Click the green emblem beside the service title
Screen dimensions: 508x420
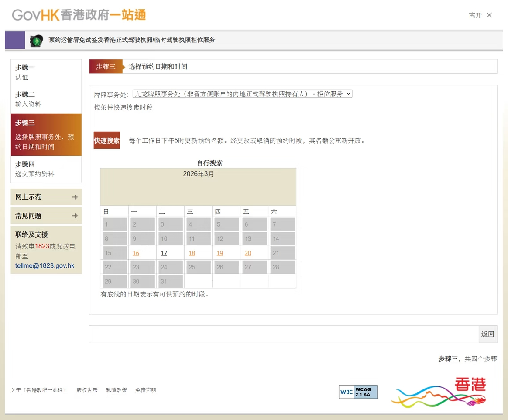point(36,40)
